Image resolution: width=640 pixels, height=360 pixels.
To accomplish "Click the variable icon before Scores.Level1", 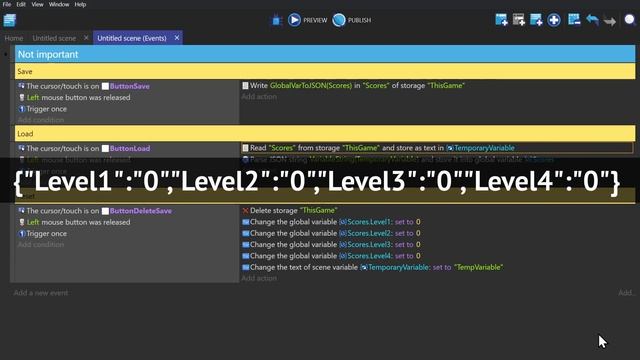I will coord(343,222).
